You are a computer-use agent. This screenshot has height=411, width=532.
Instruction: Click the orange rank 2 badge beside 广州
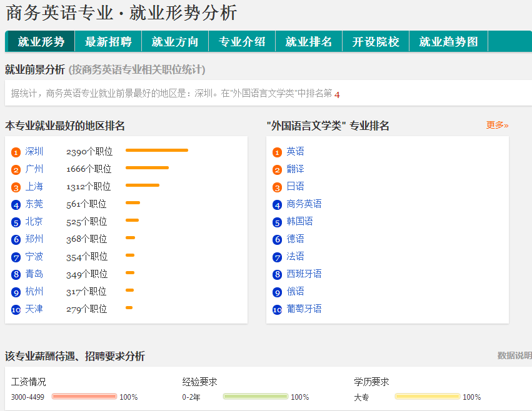tap(16, 169)
